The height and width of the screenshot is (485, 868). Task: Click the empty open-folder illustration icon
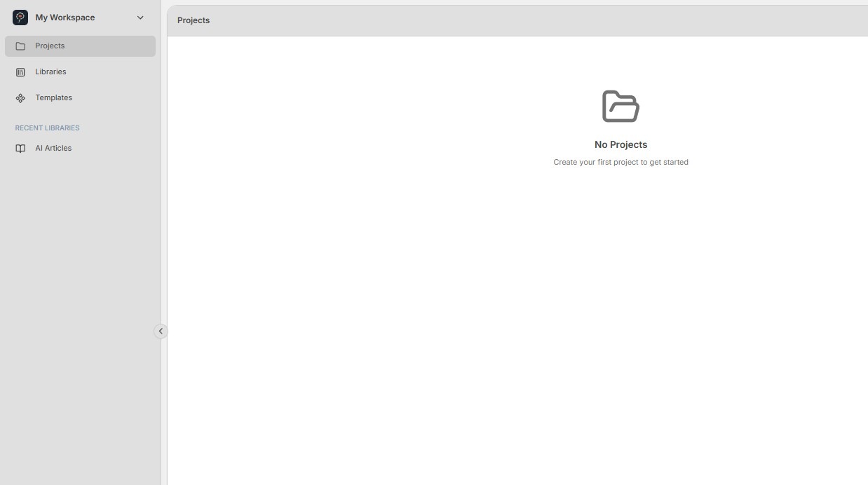(x=621, y=107)
